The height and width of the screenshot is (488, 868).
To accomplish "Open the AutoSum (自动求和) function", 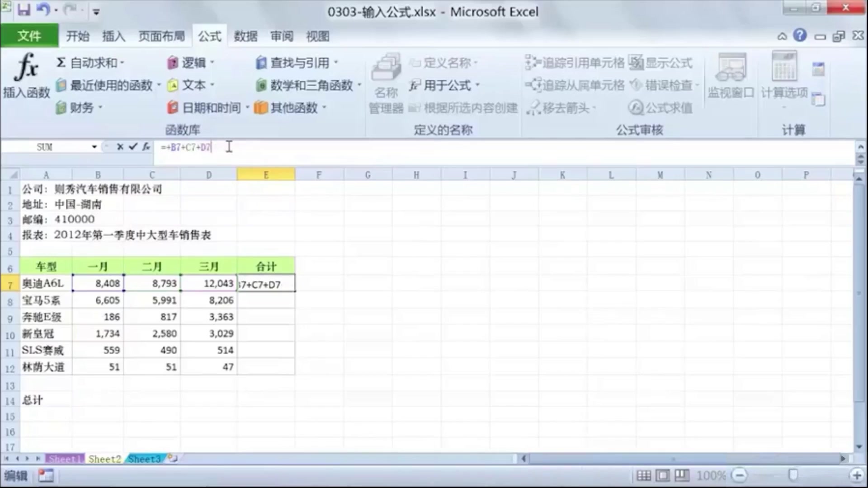I will (x=90, y=62).
